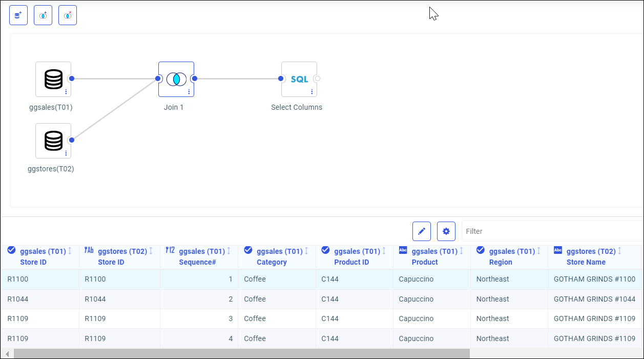Select the GOTHAM GRINDS #1100 cell
644x359 pixels.
tap(596, 279)
